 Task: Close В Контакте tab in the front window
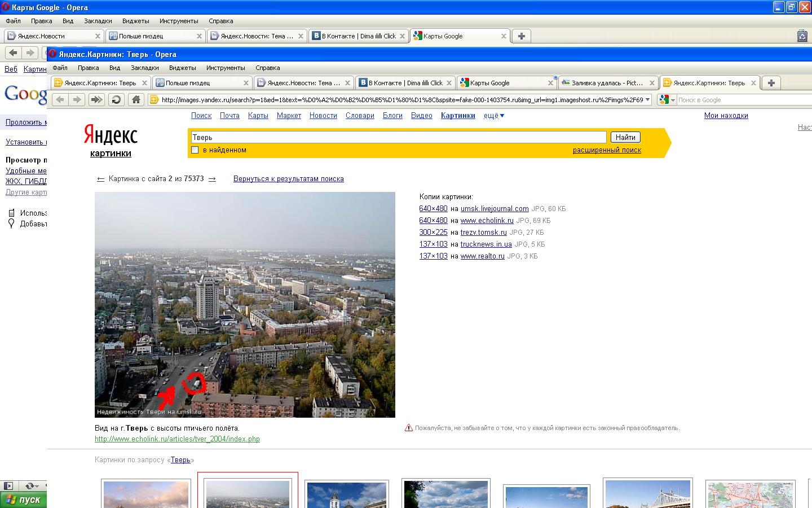click(x=449, y=83)
